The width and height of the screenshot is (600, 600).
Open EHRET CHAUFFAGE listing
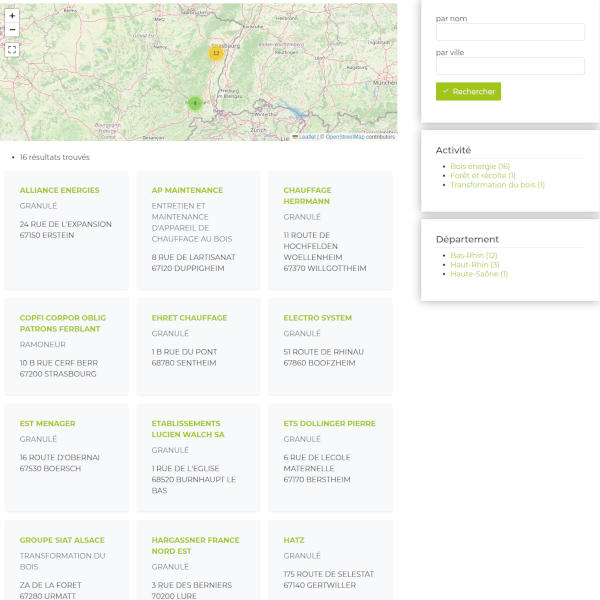[189, 318]
